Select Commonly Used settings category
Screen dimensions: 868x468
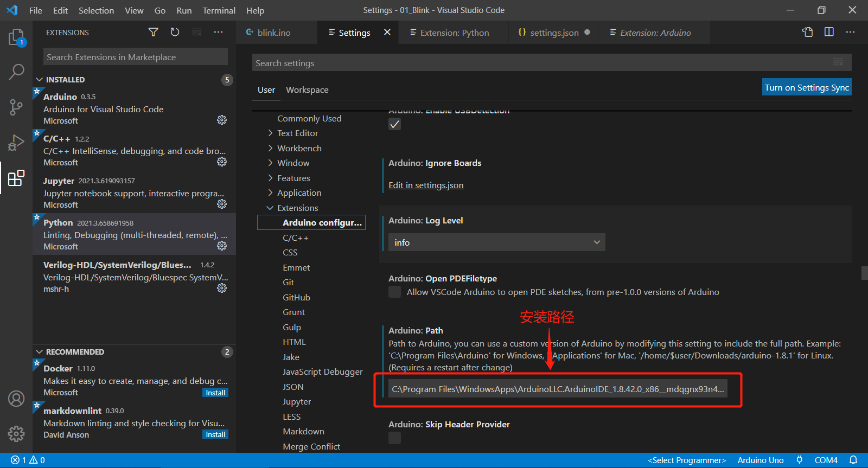(309, 118)
